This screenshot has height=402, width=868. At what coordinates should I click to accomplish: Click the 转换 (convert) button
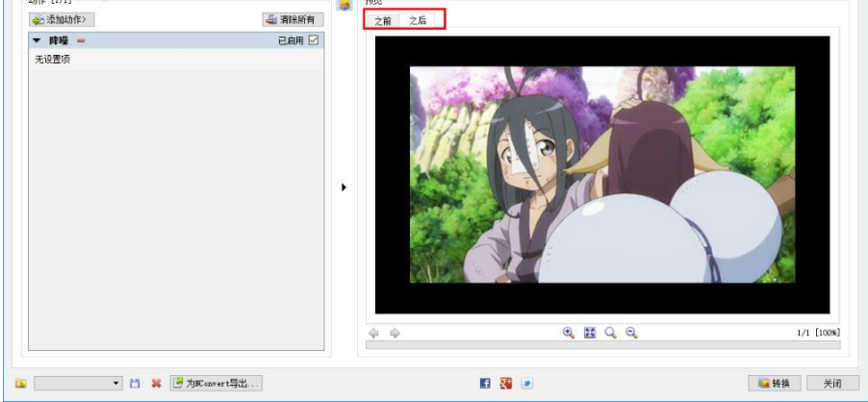pyautogui.click(x=774, y=383)
